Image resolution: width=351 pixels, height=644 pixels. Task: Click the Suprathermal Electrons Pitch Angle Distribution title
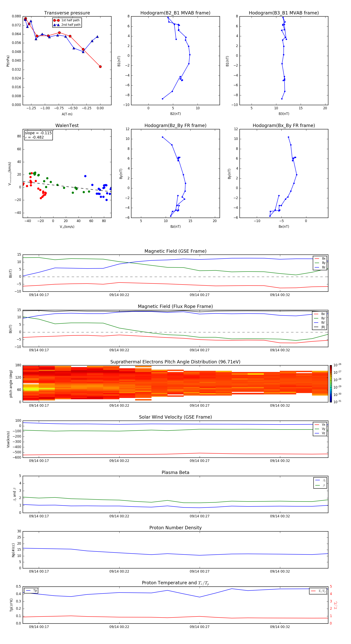175,362
